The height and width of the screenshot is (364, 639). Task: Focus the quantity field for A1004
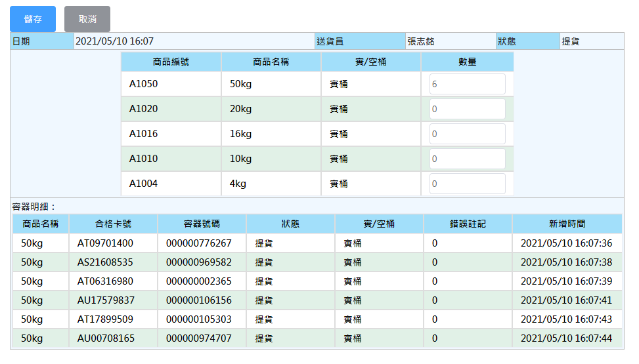tap(468, 184)
